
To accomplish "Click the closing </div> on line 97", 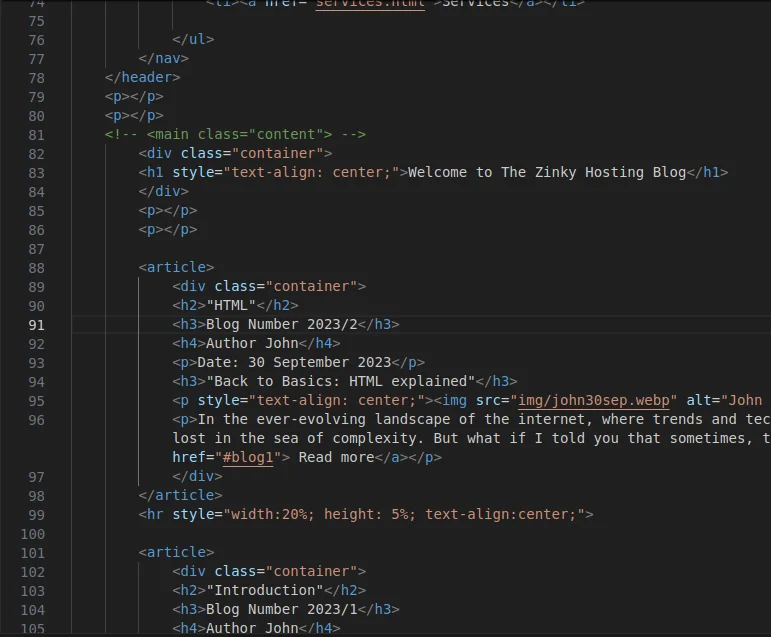I will [197, 476].
